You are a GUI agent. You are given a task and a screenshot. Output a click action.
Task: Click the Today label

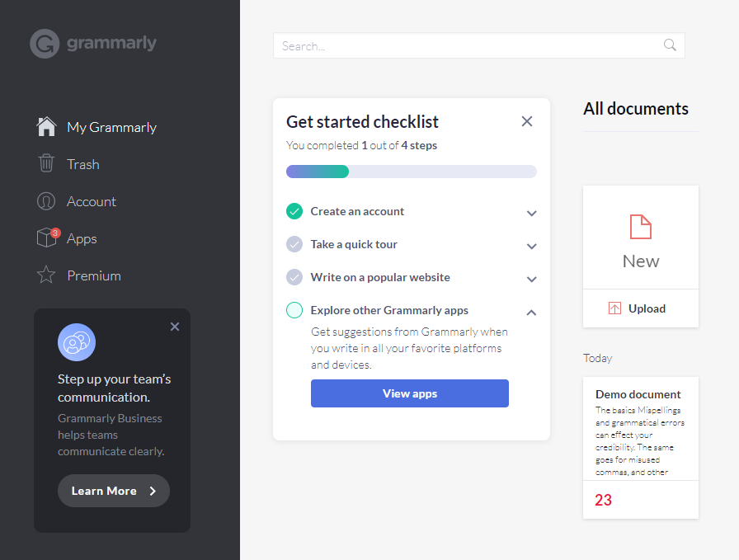click(598, 358)
